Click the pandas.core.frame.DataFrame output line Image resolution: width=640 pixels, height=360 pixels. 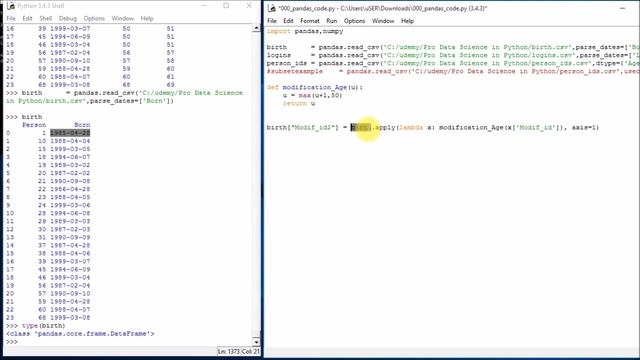(x=80, y=334)
